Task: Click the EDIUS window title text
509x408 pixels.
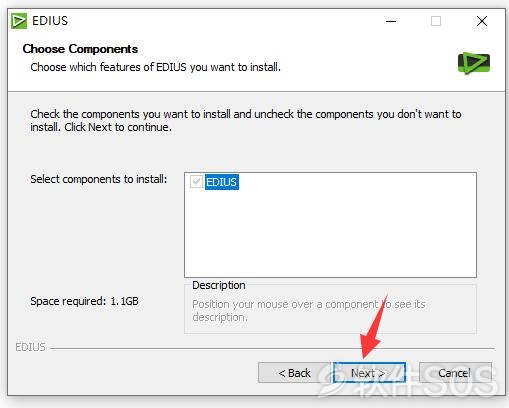Action: (x=50, y=21)
